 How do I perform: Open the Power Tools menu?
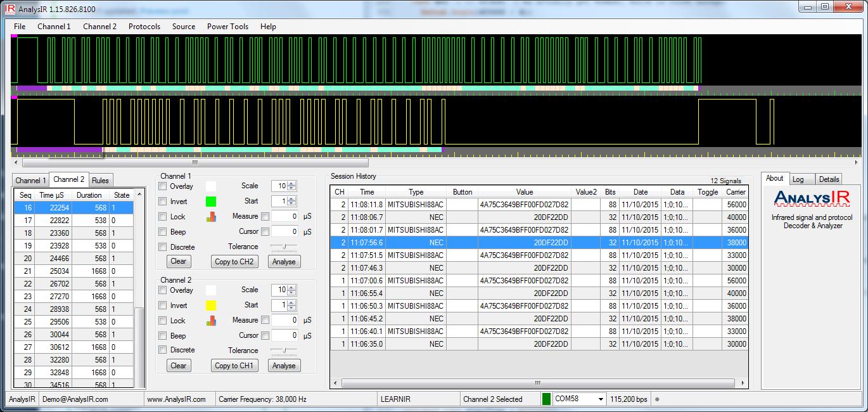point(227,27)
